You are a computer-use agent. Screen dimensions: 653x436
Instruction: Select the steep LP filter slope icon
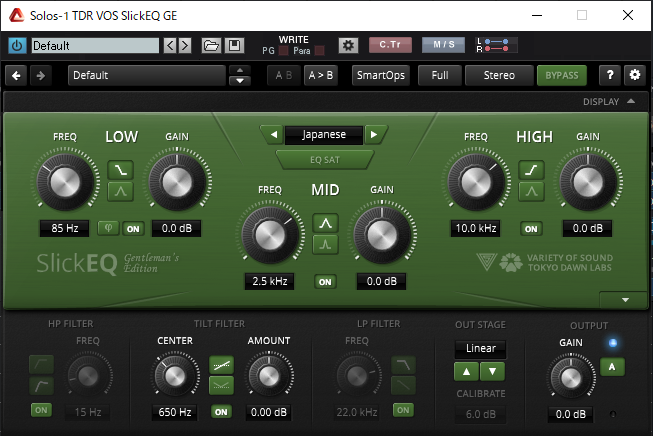coord(403,365)
